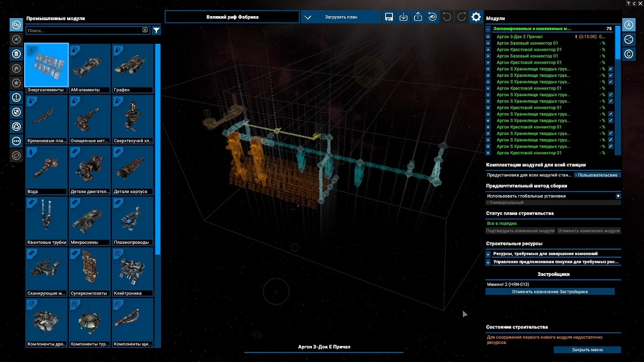Click the builder name Мамонт 2 (HRN-013)
644x362 pixels.
(x=508, y=285)
